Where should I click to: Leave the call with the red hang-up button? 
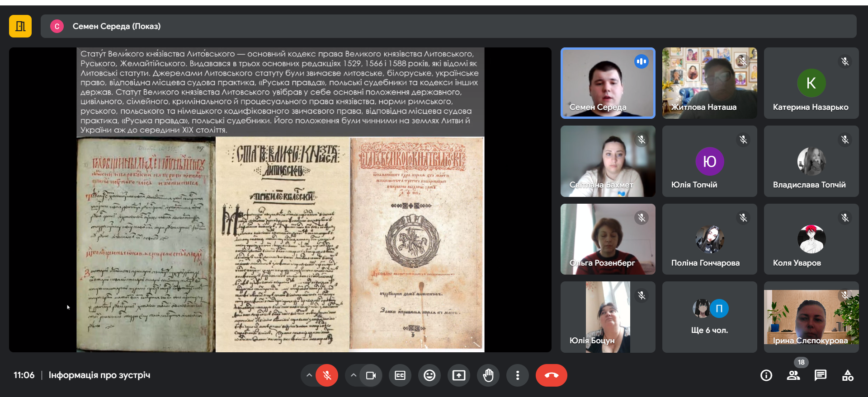coord(551,375)
